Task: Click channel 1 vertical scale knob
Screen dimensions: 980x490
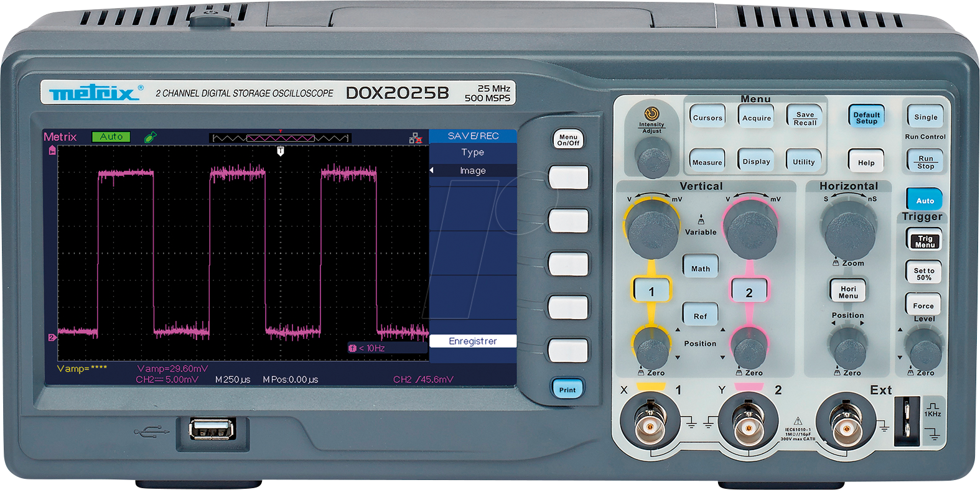Action: tap(652, 228)
